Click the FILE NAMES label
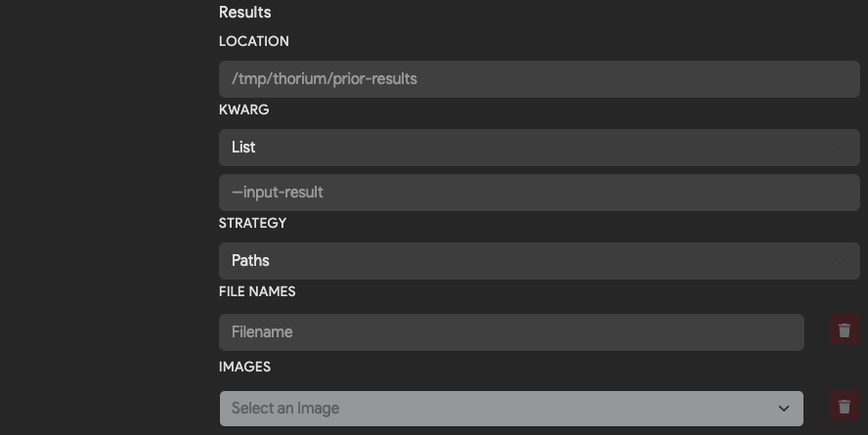Image resolution: width=868 pixels, height=435 pixels. 257,291
